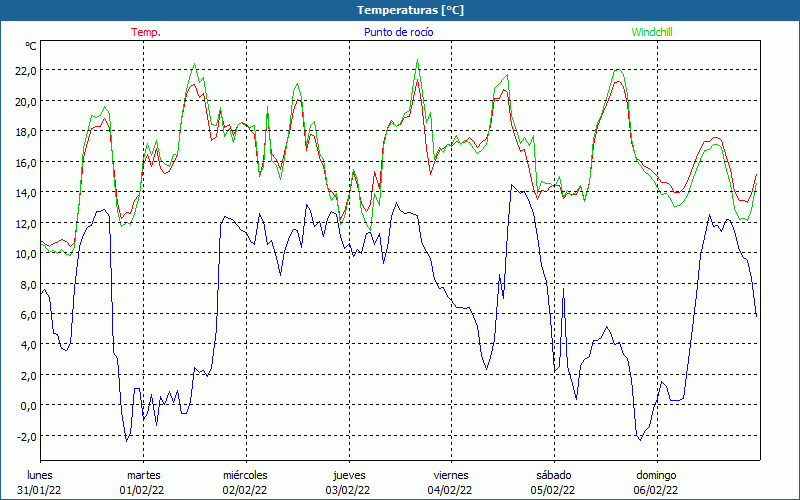Click the 'viernes' day label

[x=451, y=475]
